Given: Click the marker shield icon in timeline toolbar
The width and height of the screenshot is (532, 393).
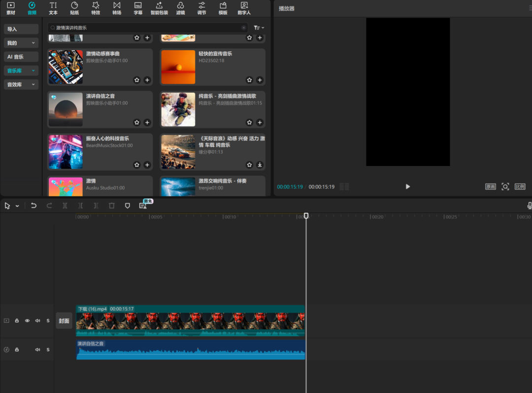Looking at the screenshot, I should [128, 205].
